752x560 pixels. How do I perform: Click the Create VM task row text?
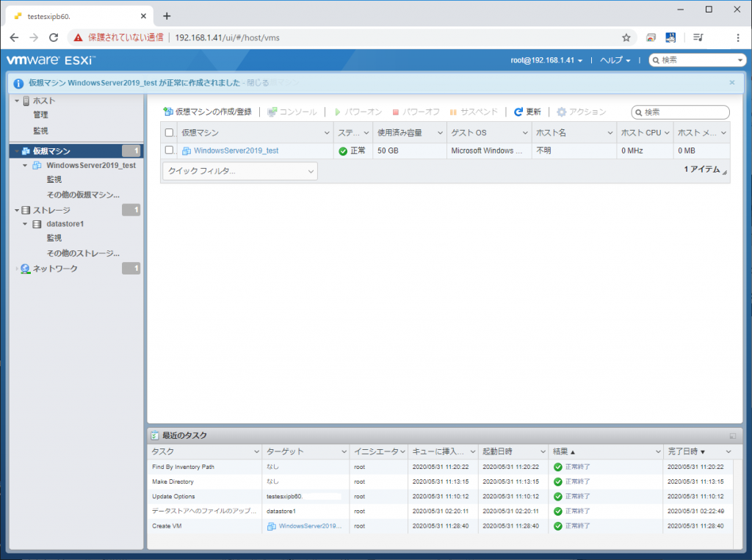coord(167,526)
